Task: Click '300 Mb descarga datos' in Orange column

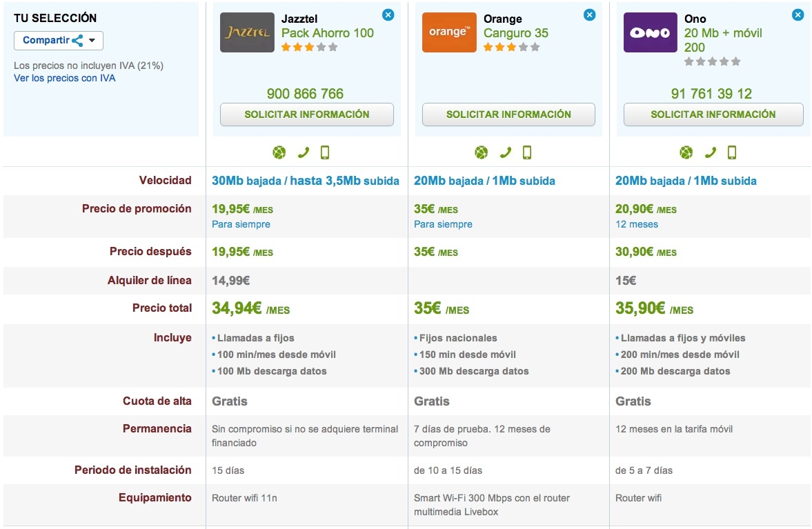Action: 474,371
